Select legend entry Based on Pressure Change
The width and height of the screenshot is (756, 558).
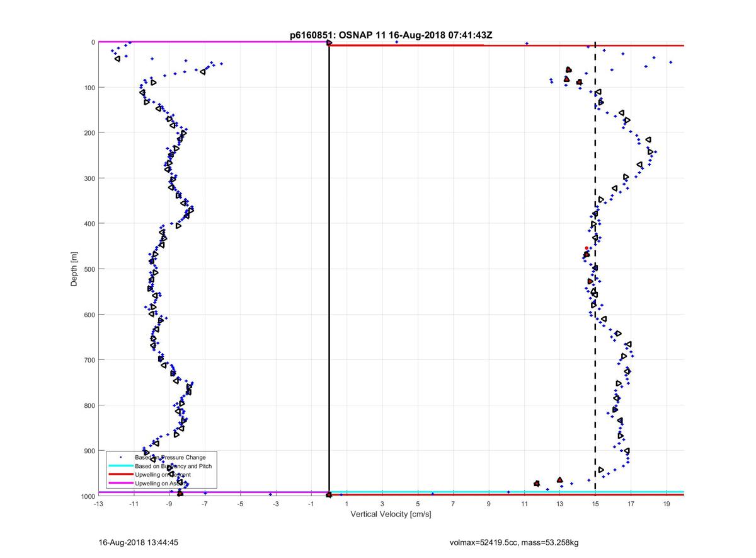point(170,457)
